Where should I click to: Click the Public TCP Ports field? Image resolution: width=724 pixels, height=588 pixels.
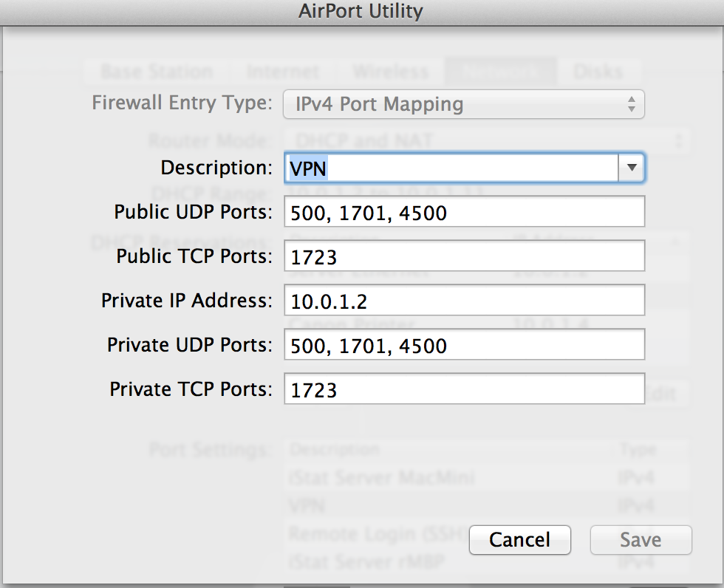point(464,256)
